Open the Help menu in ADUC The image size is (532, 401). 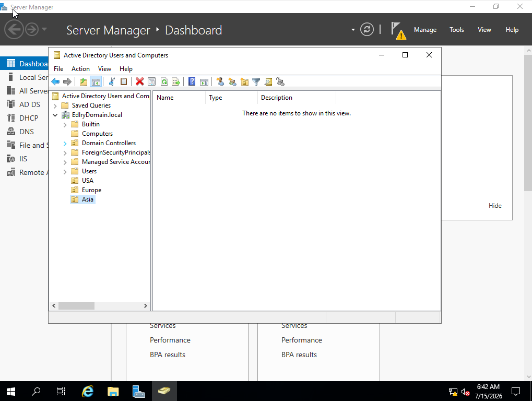click(126, 69)
